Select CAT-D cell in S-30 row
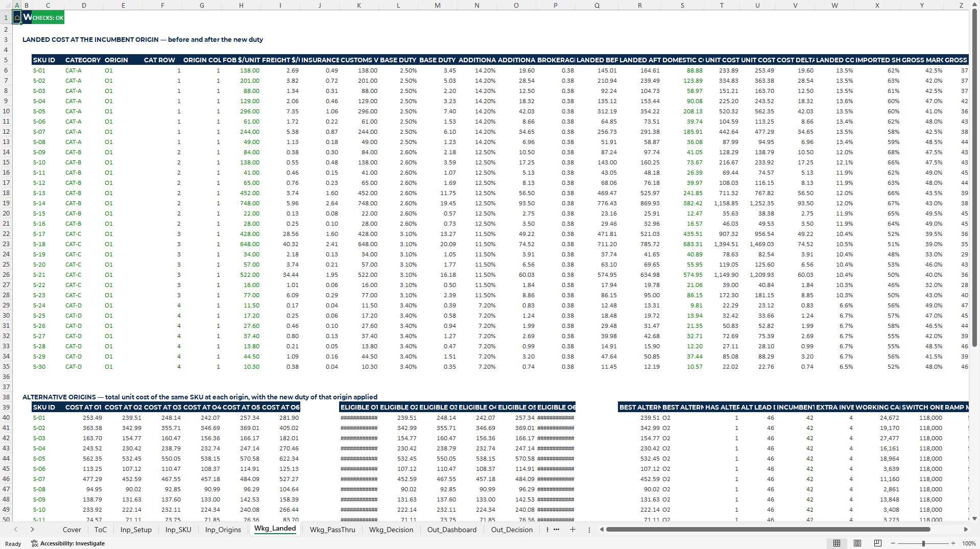 (x=83, y=367)
